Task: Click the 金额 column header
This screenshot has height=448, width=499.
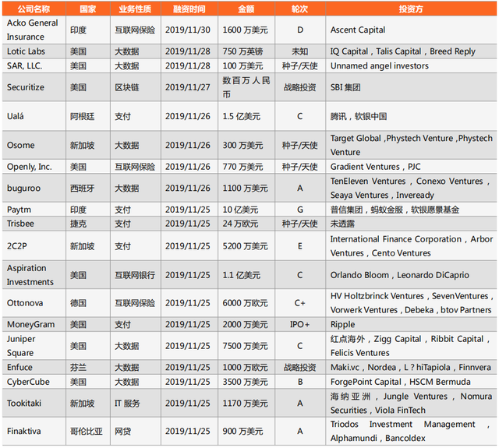Action: tap(246, 9)
